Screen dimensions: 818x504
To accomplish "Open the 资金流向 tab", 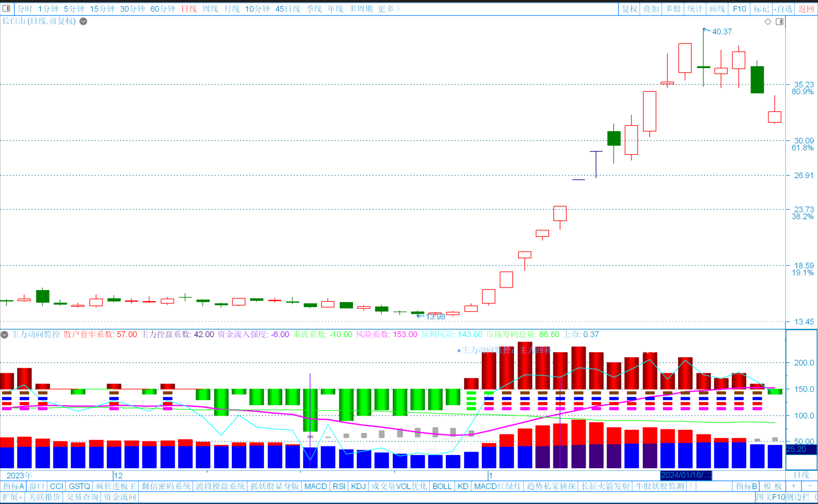I will pyautogui.click(x=120, y=497).
